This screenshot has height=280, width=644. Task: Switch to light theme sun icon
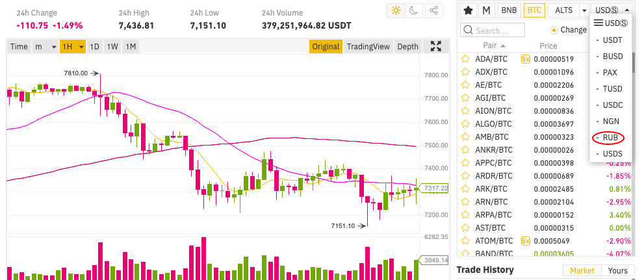[396, 10]
